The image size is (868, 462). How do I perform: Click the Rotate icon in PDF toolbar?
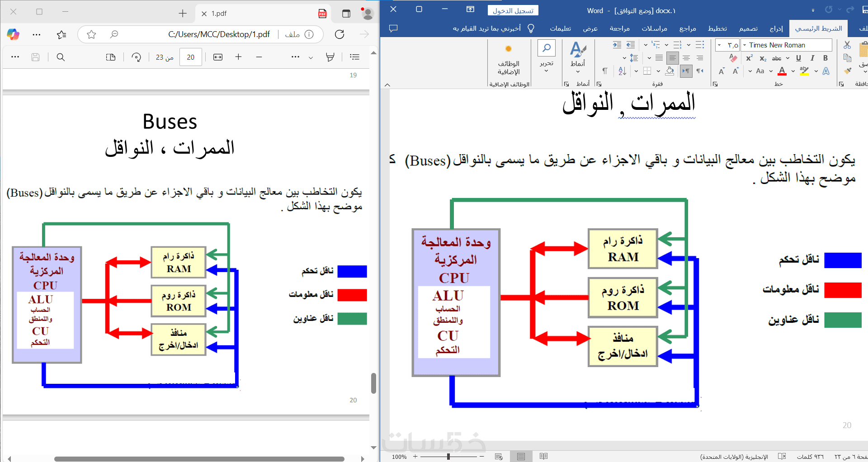click(x=136, y=57)
